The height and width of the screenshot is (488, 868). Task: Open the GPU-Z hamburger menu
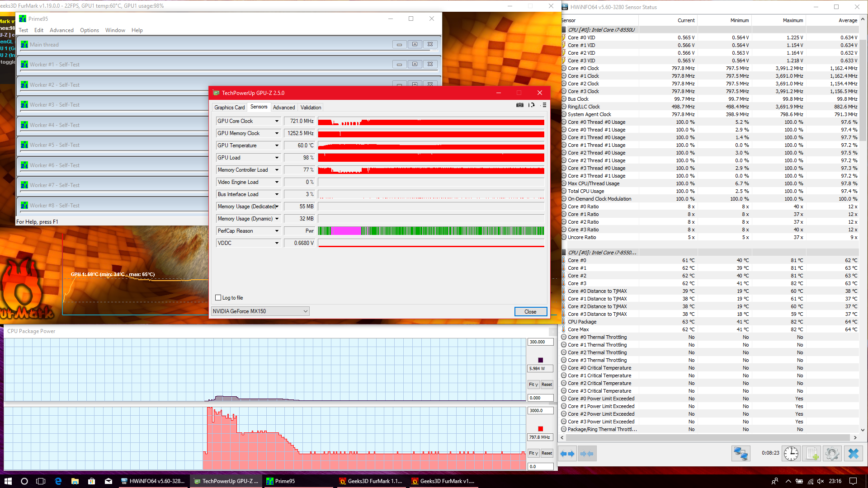coord(544,105)
